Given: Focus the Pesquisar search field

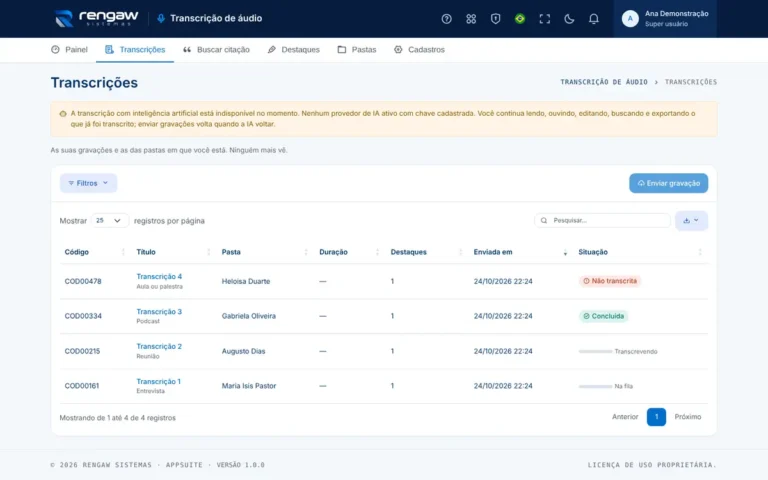Looking at the screenshot, I should click(602, 220).
